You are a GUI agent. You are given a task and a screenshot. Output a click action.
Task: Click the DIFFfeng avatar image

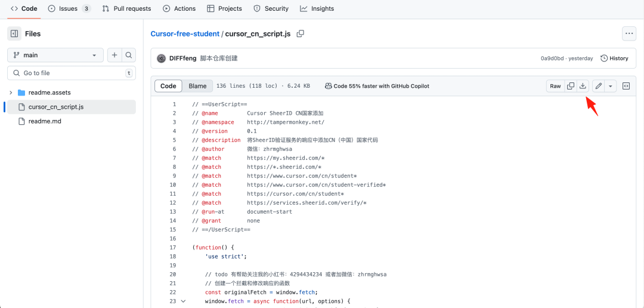(162, 58)
